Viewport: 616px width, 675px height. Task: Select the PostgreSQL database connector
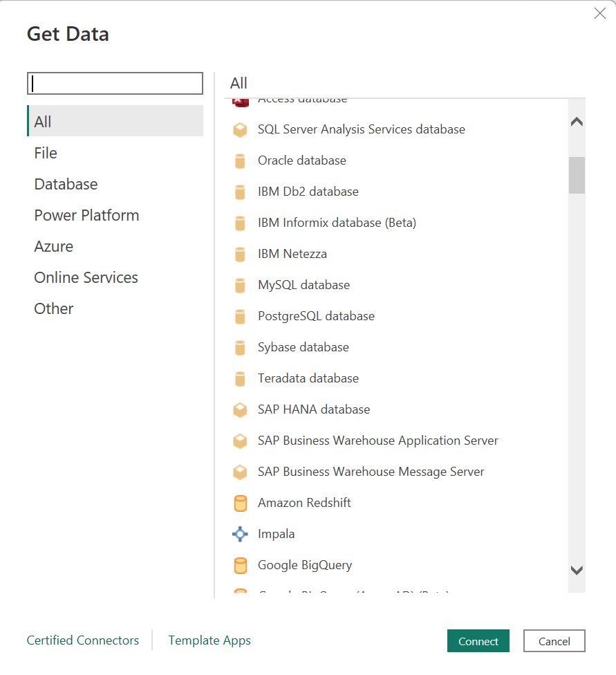click(x=316, y=316)
